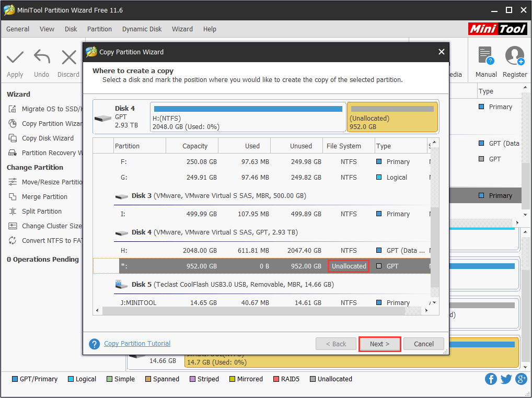Click the GPT/Primary legend color swatch
This screenshot has height=398, width=532.
(15, 379)
